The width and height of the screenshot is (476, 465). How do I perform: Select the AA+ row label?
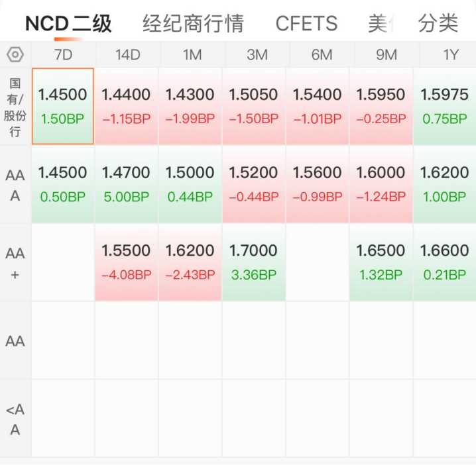[x=15, y=263]
